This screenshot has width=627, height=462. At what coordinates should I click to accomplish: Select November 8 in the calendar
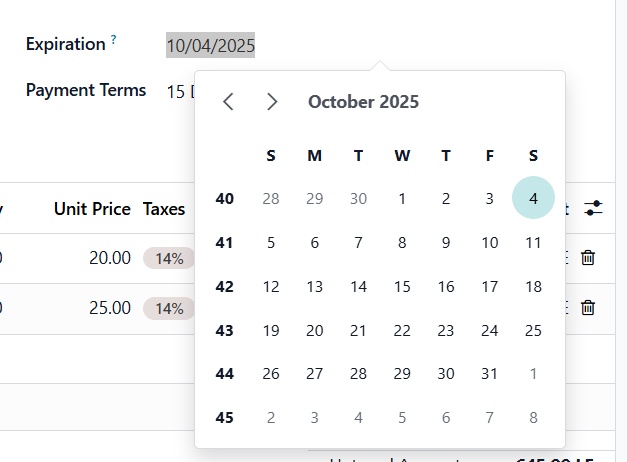(533, 418)
